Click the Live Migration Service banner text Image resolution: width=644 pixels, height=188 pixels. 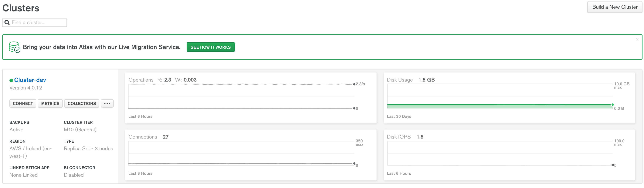click(x=101, y=47)
